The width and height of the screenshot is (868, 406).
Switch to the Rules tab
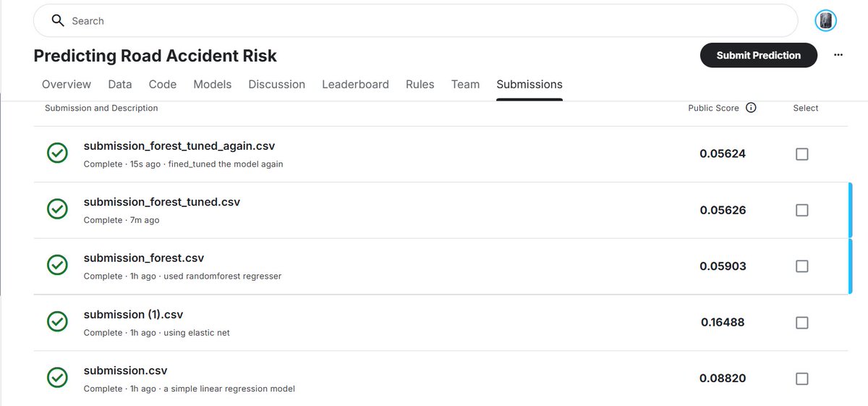pyautogui.click(x=420, y=85)
